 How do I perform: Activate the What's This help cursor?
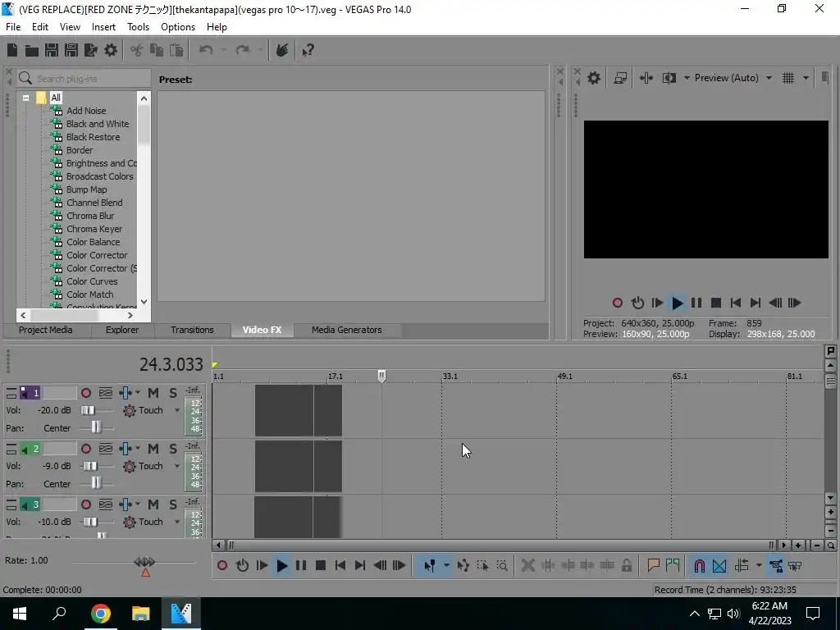tap(308, 50)
